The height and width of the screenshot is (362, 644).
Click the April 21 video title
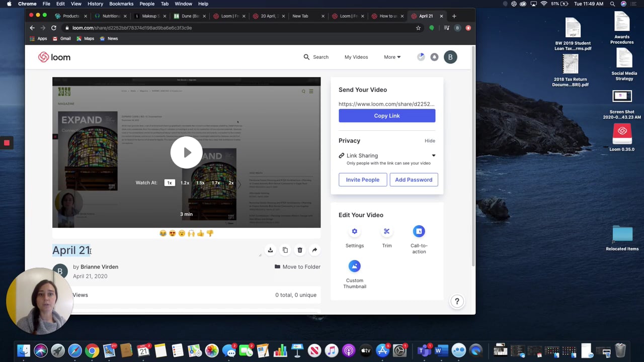(x=72, y=250)
